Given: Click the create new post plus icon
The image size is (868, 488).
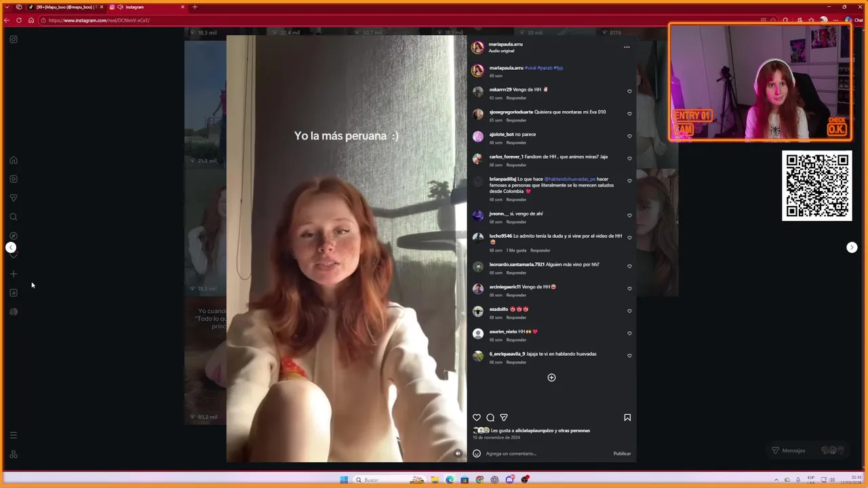Looking at the screenshot, I should click(x=13, y=274).
